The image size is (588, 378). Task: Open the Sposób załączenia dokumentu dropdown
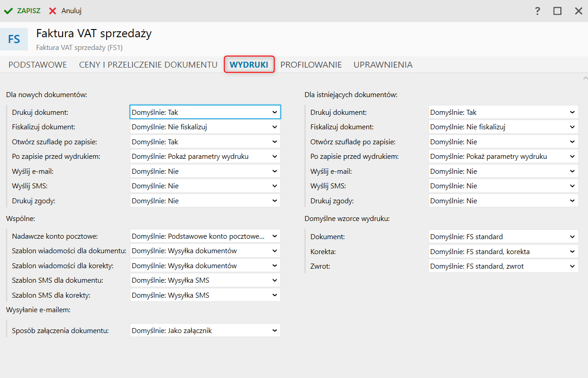click(205, 330)
